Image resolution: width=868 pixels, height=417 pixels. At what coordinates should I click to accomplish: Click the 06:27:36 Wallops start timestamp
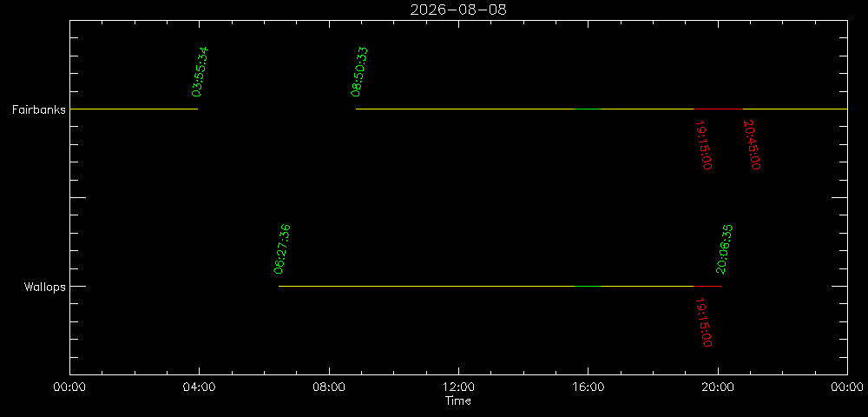282,249
